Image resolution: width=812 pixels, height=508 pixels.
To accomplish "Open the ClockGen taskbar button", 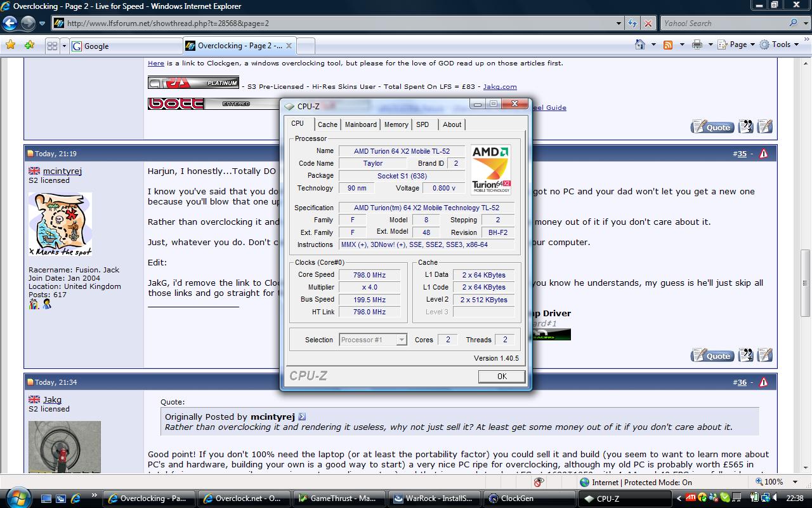I will [530, 498].
